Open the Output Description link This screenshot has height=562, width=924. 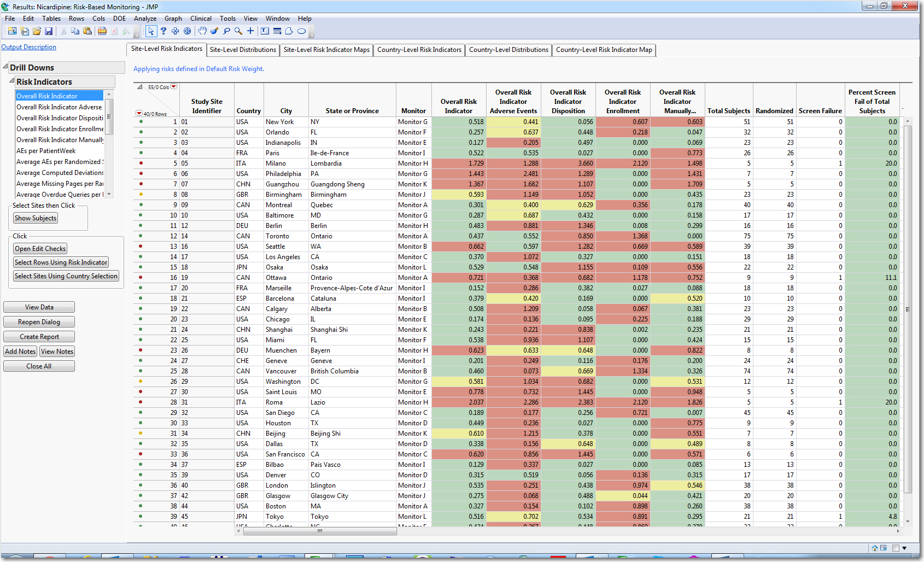(x=29, y=47)
